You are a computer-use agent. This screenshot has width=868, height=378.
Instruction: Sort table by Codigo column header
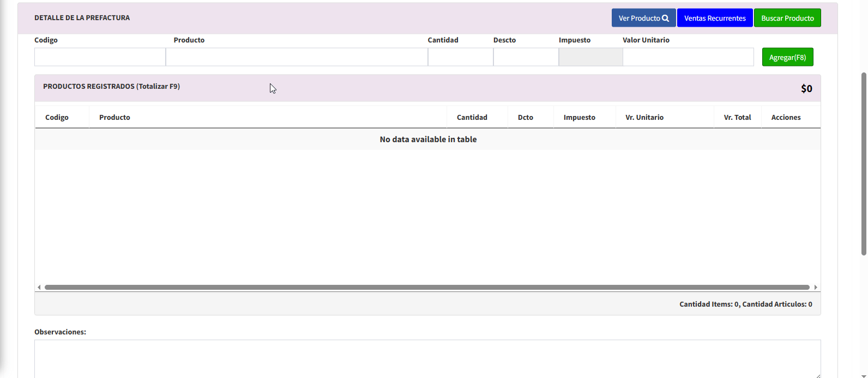(57, 117)
